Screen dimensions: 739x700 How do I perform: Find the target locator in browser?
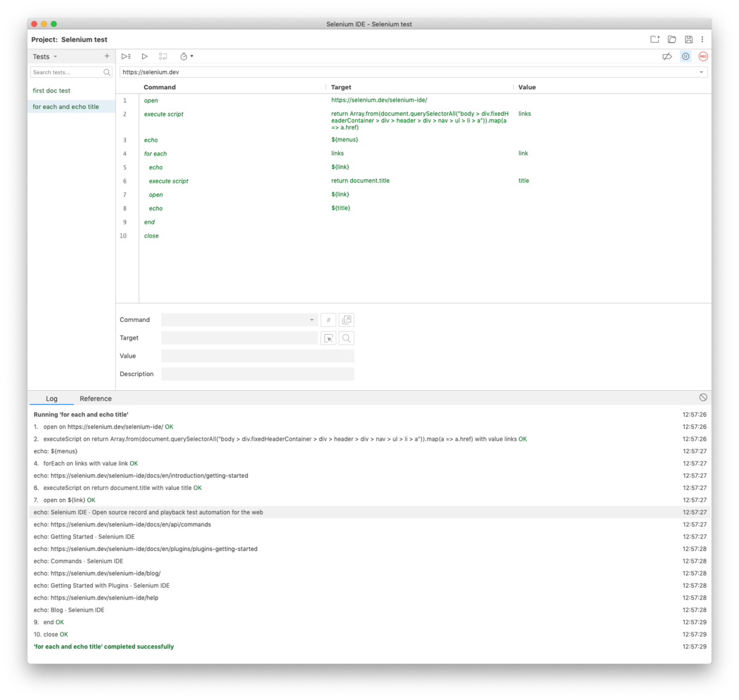coord(346,337)
